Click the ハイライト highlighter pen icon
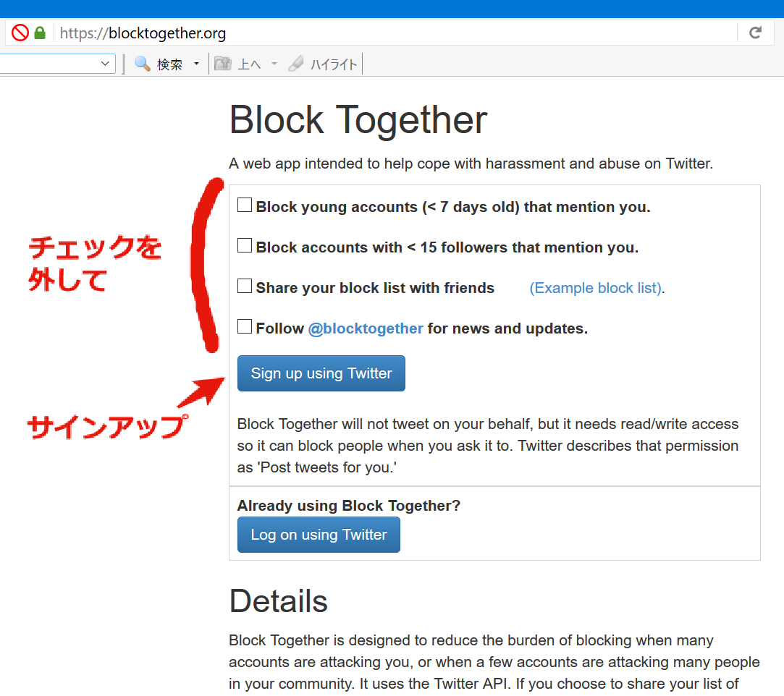Image resolution: width=784 pixels, height=696 pixels. 296,64
